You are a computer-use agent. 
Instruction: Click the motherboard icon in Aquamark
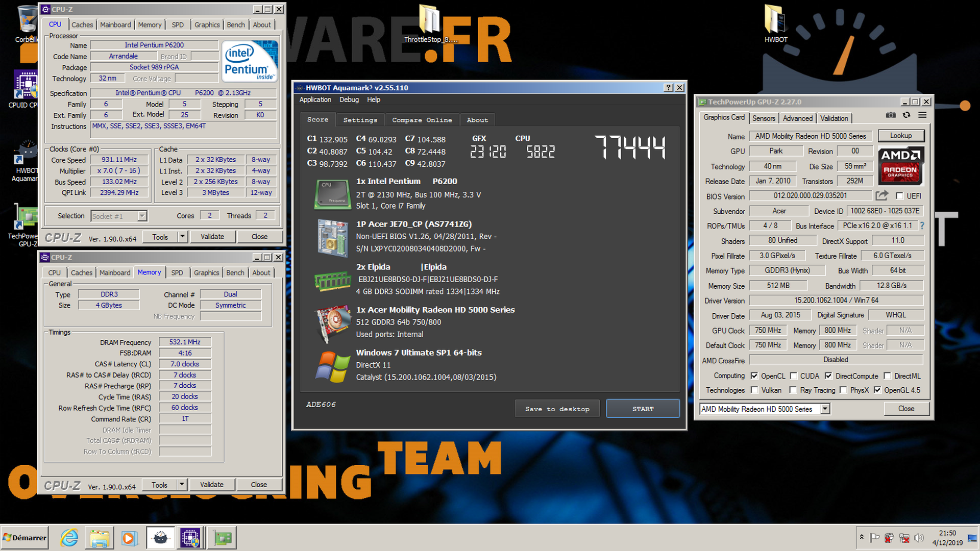(332, 237)
